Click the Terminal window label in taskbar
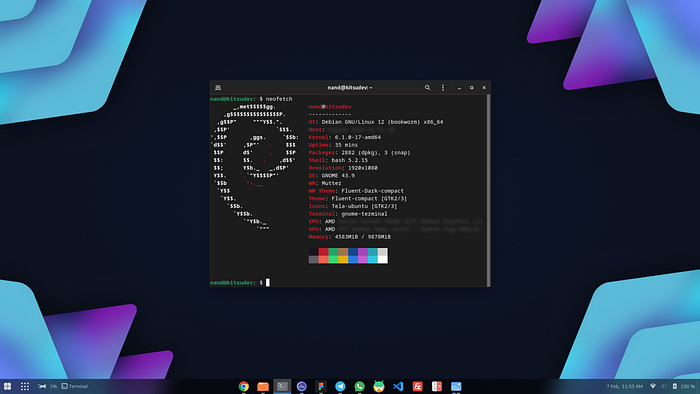The image size is (700, 394). click(75, 386)
